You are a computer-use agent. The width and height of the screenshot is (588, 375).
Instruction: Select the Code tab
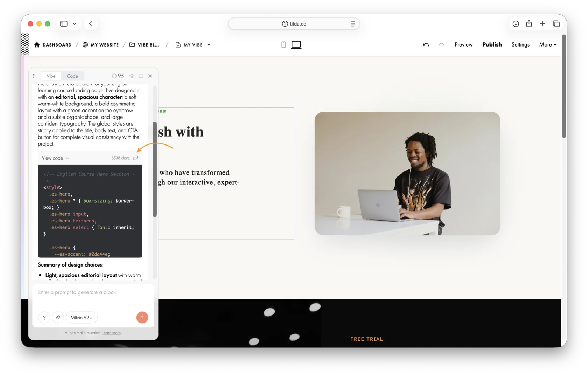pyautogui.click(x=72, y=76)
